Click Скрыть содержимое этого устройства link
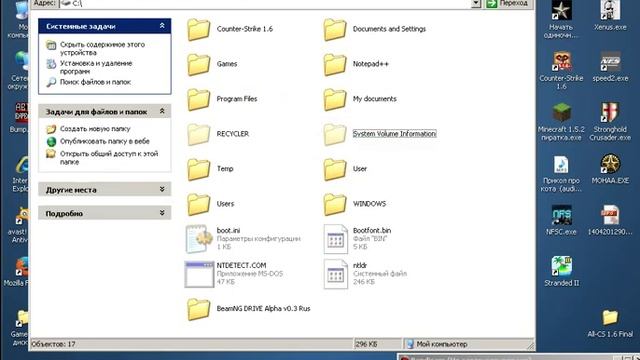640x360 pixels. (102, 48)
